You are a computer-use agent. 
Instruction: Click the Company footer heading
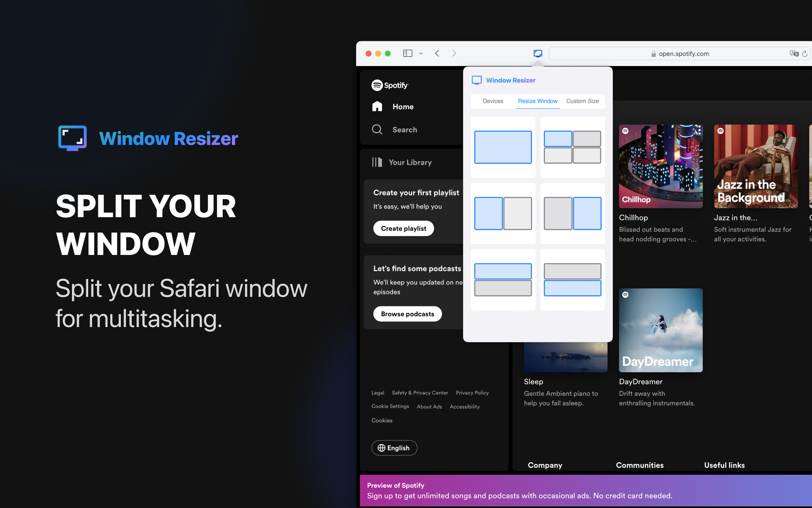click(x=545, y=465)
